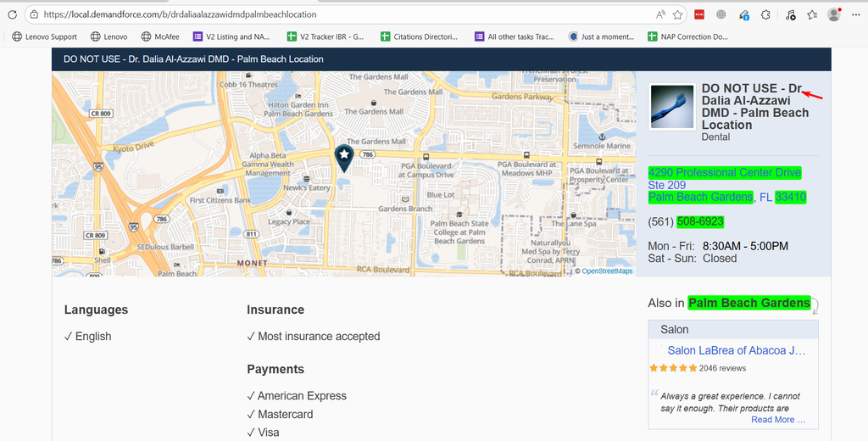Open V2 Tracker IBR bookmark
The width and height of the screenshot is (868, 441).
[325, 36]
